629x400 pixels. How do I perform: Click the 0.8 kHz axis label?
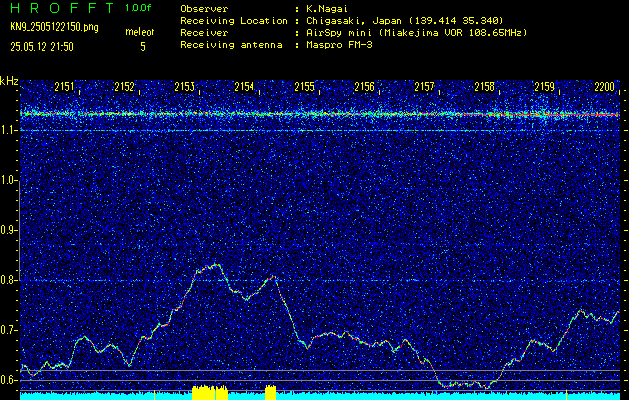pyautogui.click(x=8, y=280)
